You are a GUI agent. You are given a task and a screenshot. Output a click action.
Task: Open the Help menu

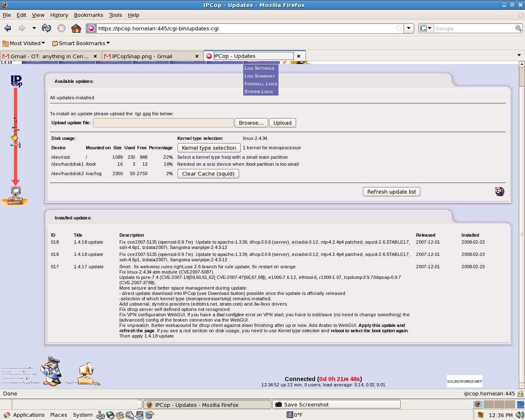click(x=133, y=15)
